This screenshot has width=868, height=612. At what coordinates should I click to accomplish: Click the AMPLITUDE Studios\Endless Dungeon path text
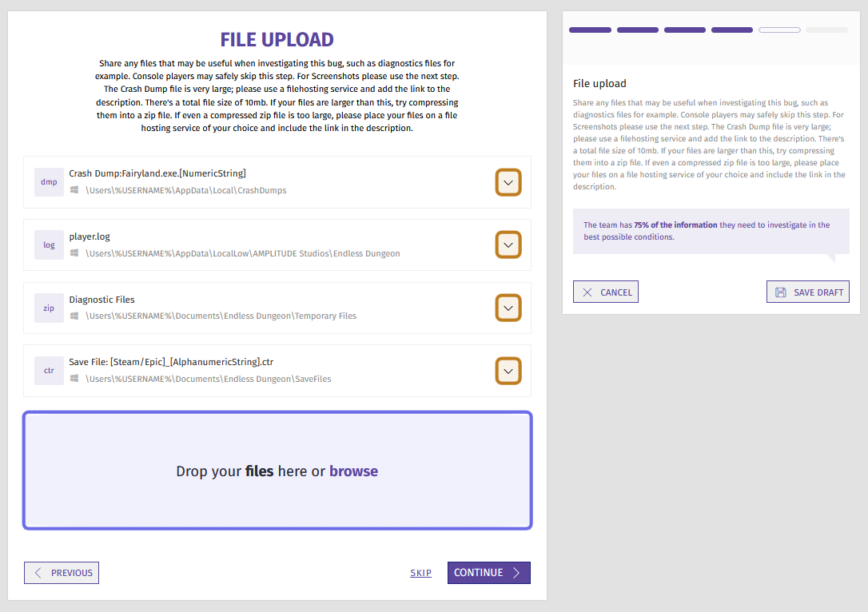[242, 253]
